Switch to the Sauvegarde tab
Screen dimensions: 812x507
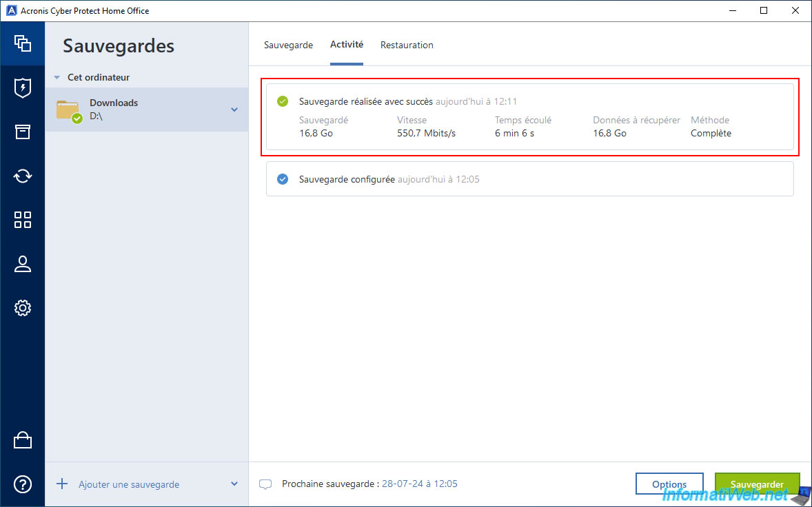[288, 45]
